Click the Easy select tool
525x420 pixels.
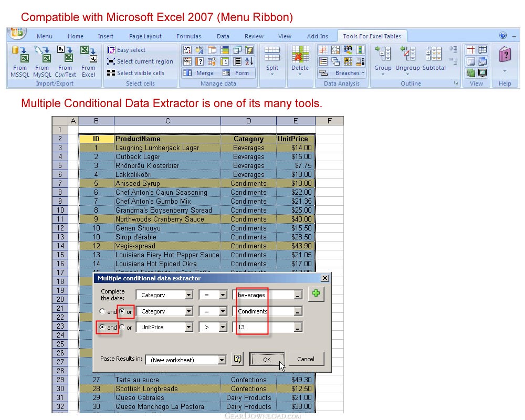126,50
